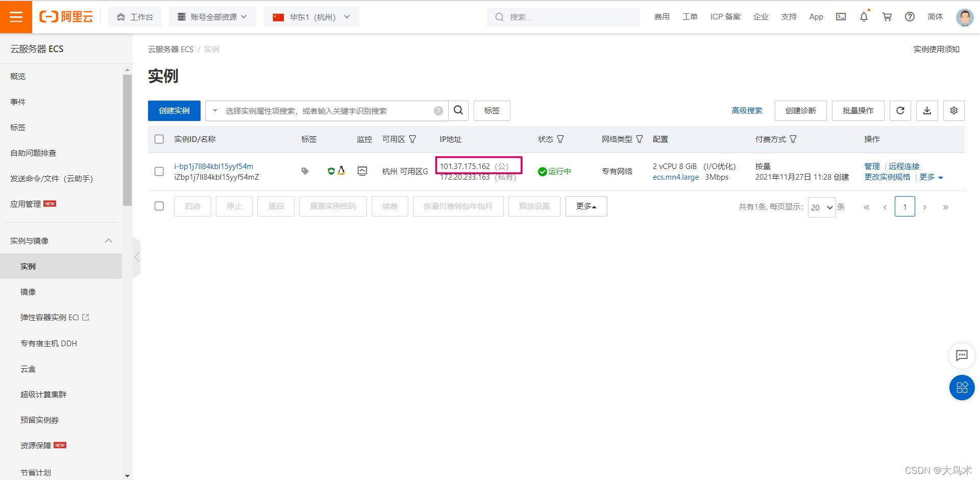Click the 工单 menu item
Image resolution: width=980 pixels, height=480 pixels.
point(690,16)
